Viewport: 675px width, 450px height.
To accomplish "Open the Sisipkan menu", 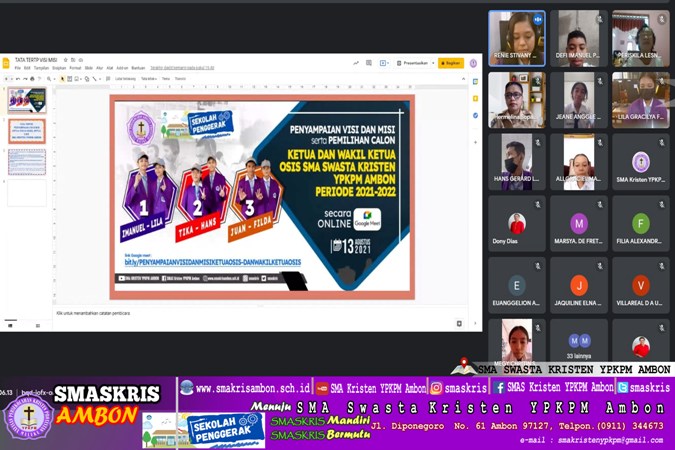I will tap(59, 68).
